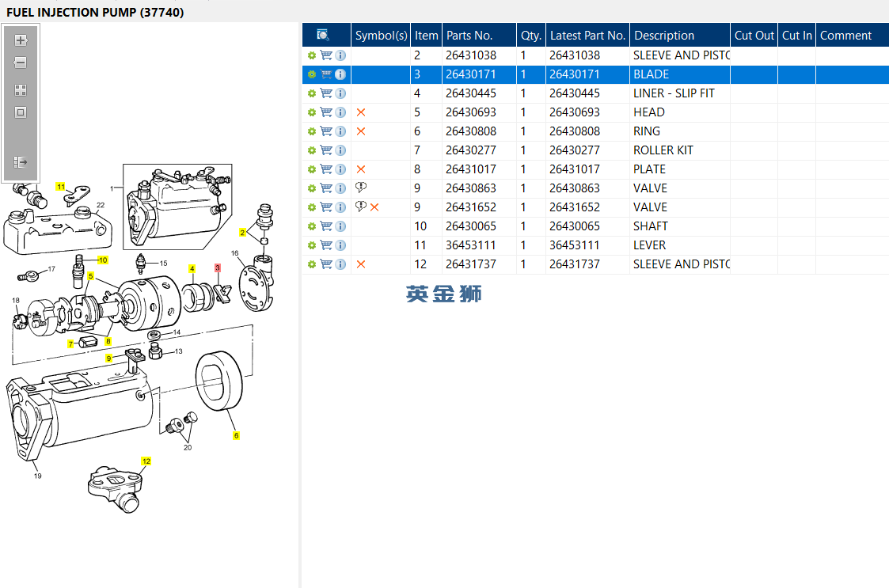This screenshot has height=588, width=889.
Task: Click the Symbol(s) column header
Action: pyautogui.click(x=381, y=35)
